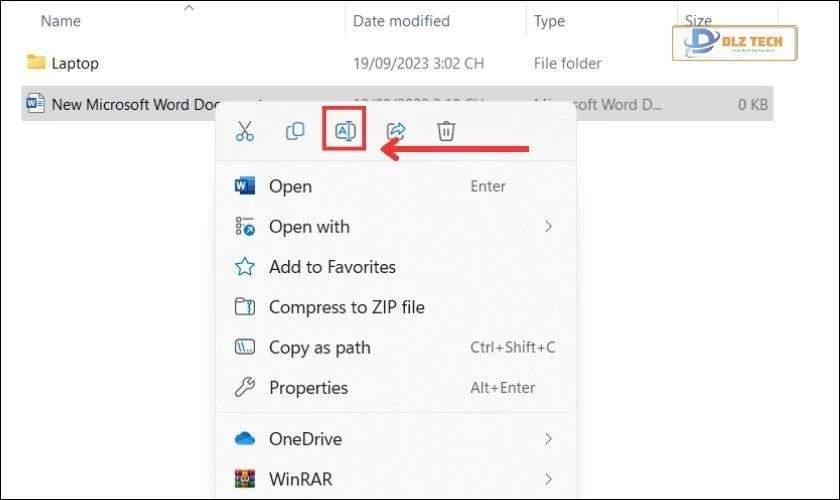Select Open from the context menu
The width and height of the screenshot is (840, 500).
(x=290, y=186)
